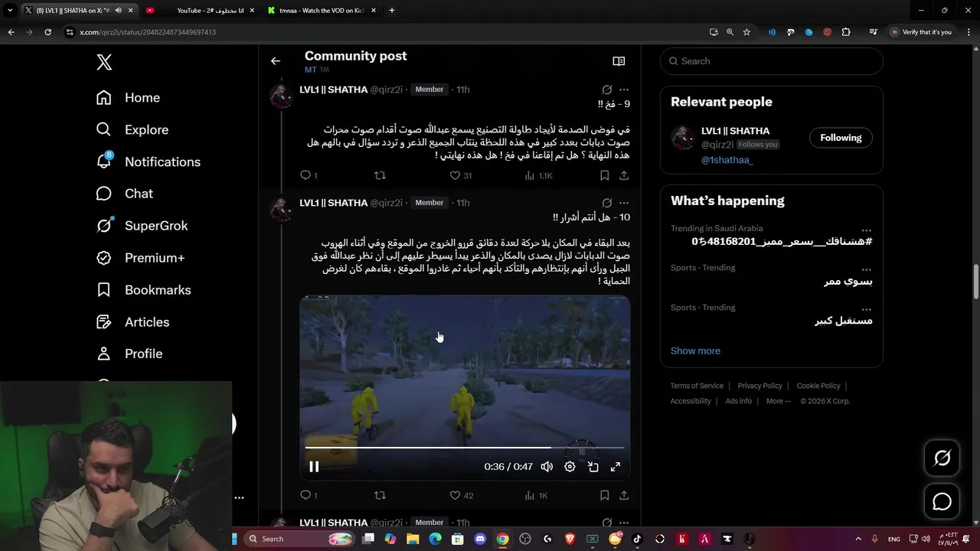Expand More footer links
This screenshot has height=551, width=980.
(x=778, y=401)
